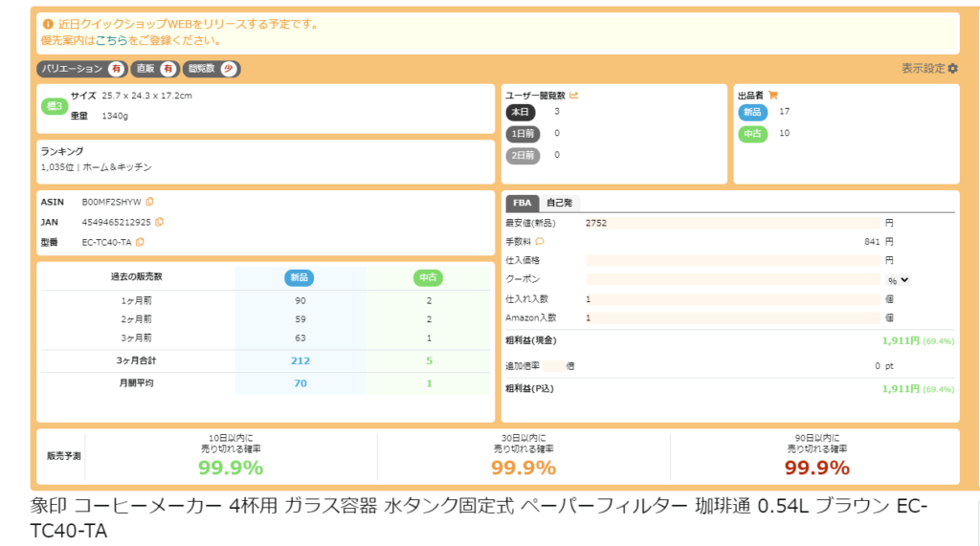
Task: Copy the JAN code icon
Action: tap(160, 222)
